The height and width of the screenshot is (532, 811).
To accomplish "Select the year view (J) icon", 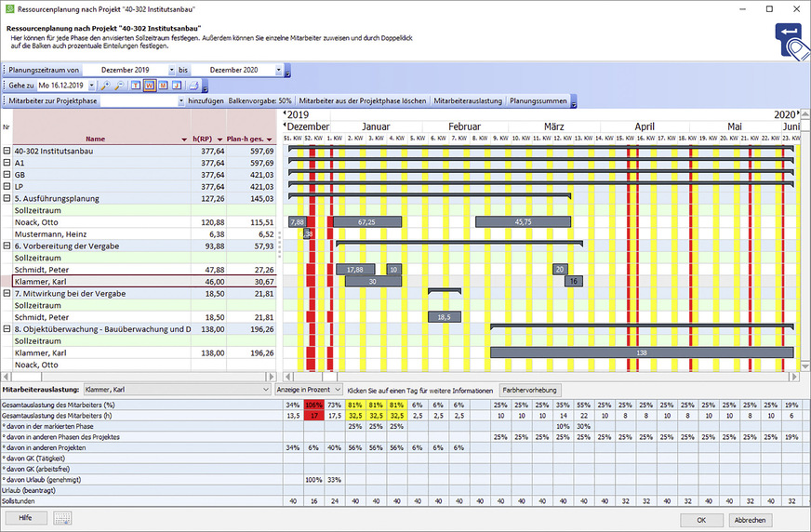I will click(x=176, y=86).
